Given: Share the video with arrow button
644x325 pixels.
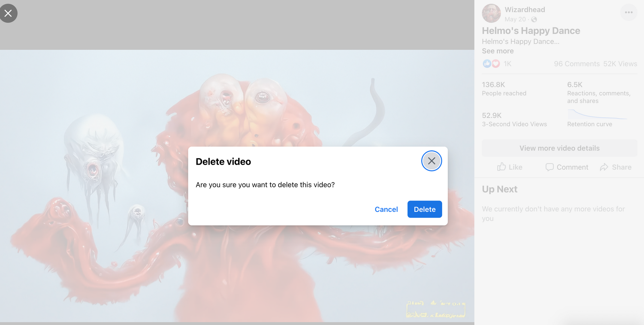Looking at the screenshot, I should click(615, 167).
